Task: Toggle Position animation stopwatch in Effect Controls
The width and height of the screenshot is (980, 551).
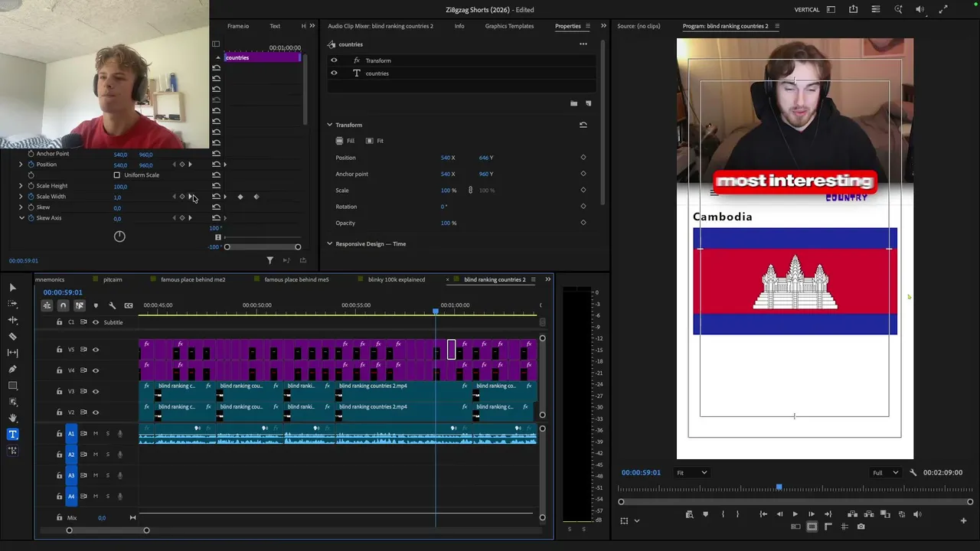Action: [x=31, y=165]
